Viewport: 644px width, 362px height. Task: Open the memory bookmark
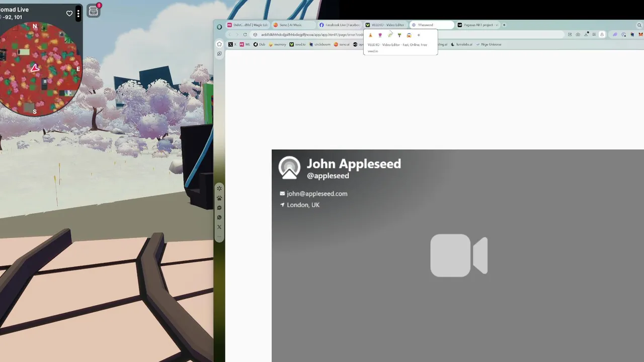278,44
